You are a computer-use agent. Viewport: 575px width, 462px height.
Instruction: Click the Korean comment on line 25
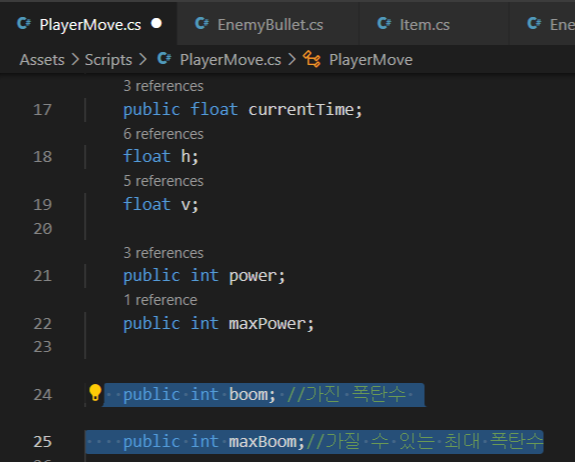click(425, 441)
